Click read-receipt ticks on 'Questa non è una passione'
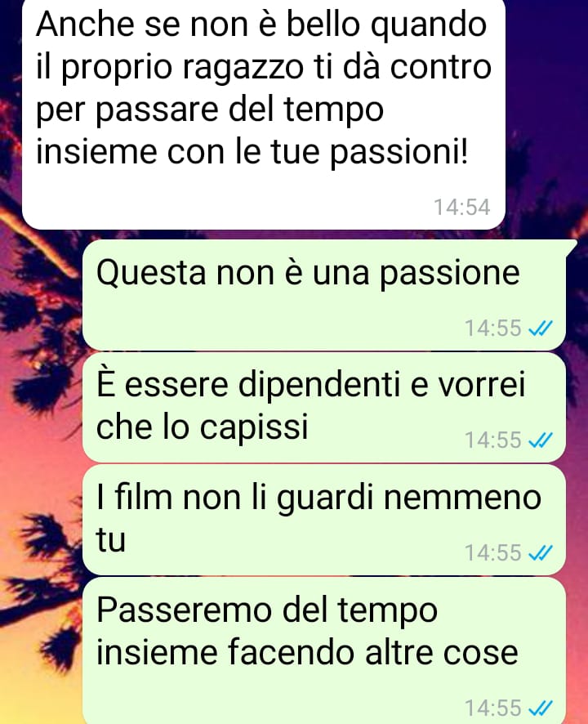This screenshot has height=724, width=588. coord(540,328)
